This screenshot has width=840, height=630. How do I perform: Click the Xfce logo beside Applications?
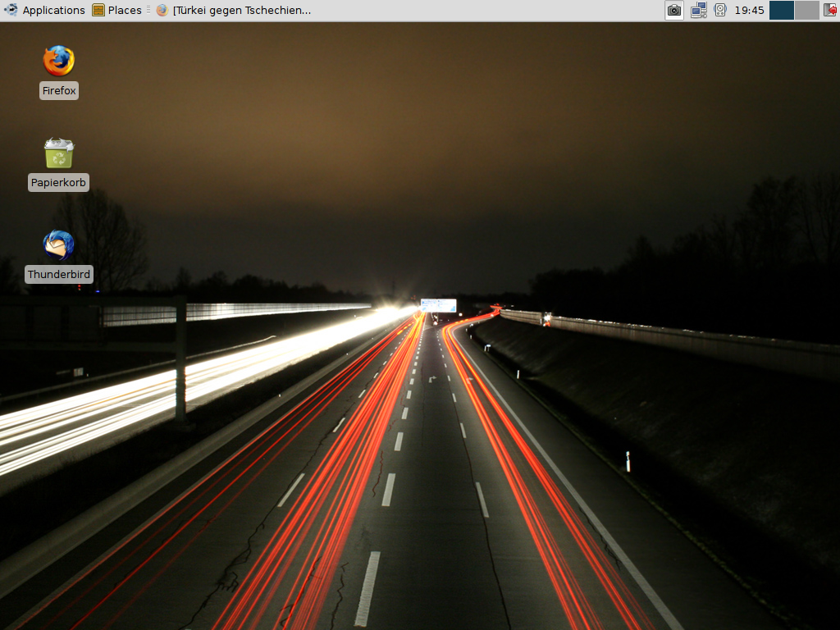tap(11, 11)
